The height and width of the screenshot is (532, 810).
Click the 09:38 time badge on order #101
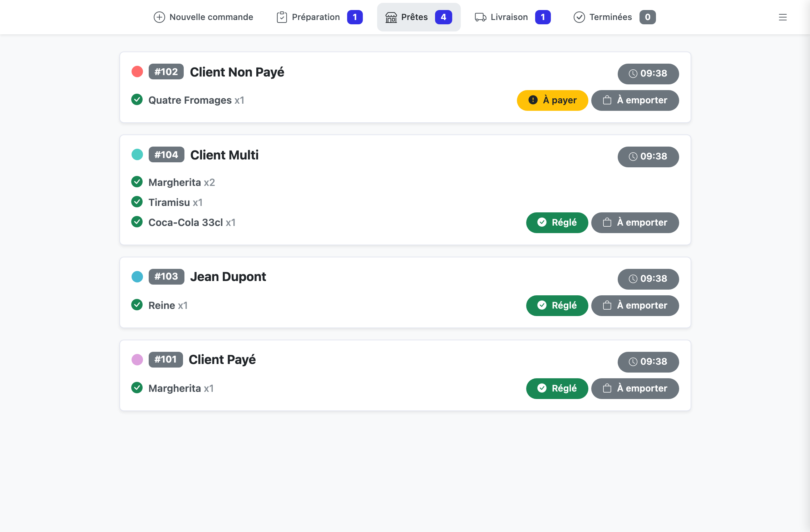point(648,362)
